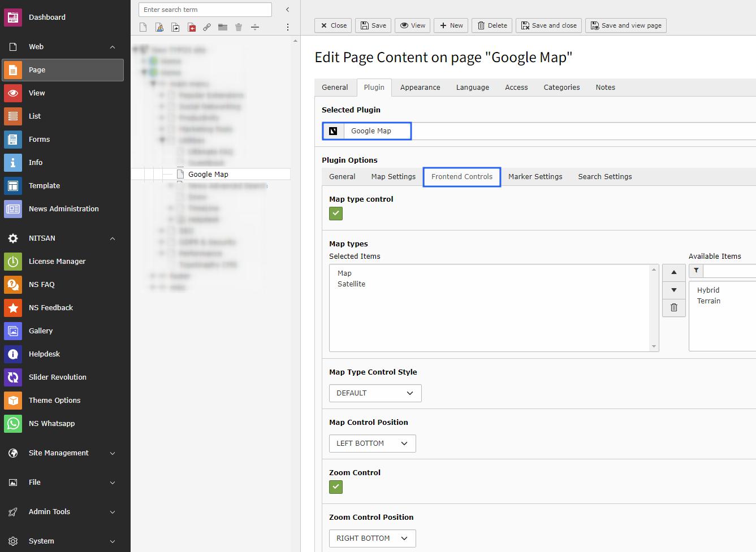
Task: Click the backend user section page icon
Action: pos(159,27)
